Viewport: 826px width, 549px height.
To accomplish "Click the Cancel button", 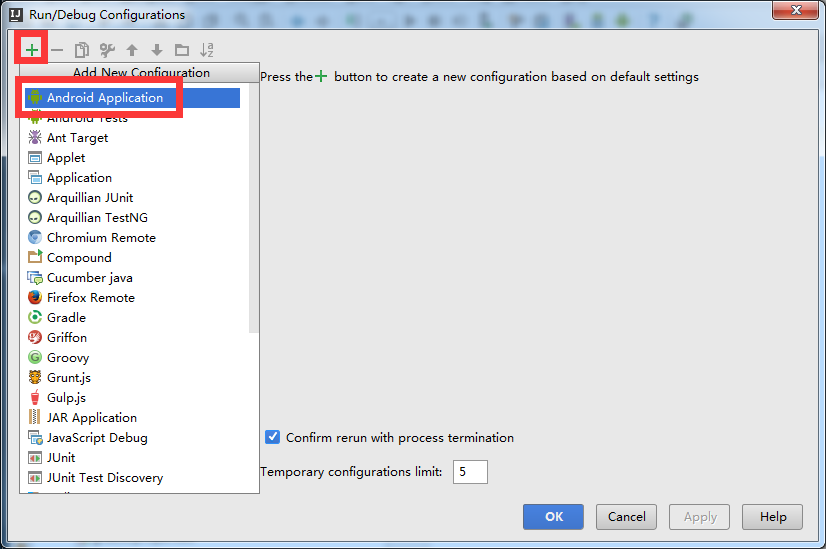I will (626, 517).
